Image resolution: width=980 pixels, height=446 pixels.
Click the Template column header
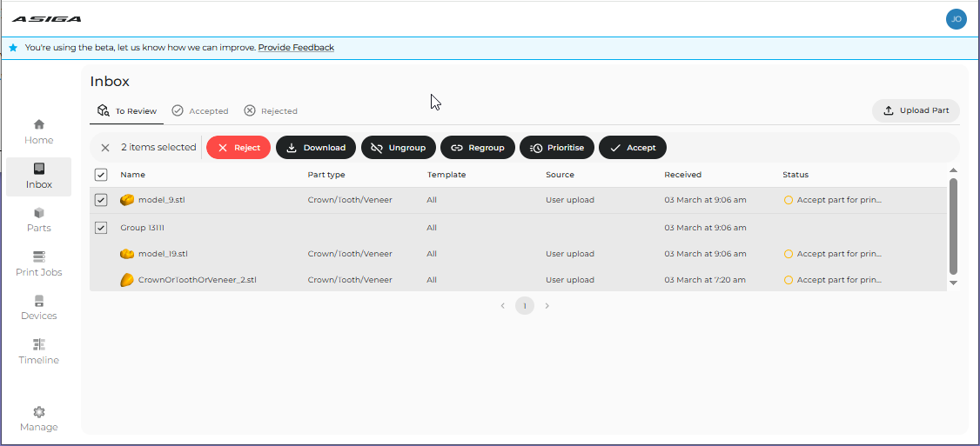(446, 174)
